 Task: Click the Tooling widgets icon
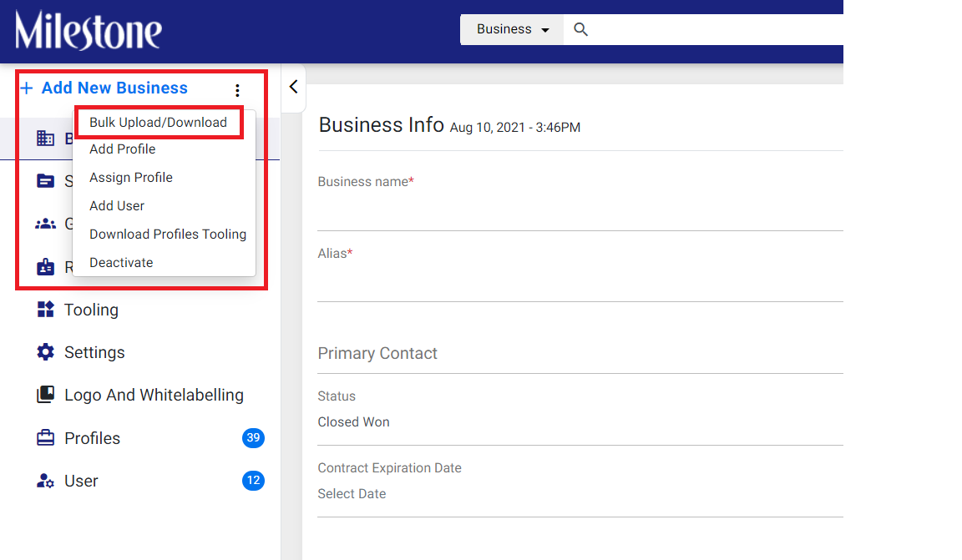click(x=45, y=309)
